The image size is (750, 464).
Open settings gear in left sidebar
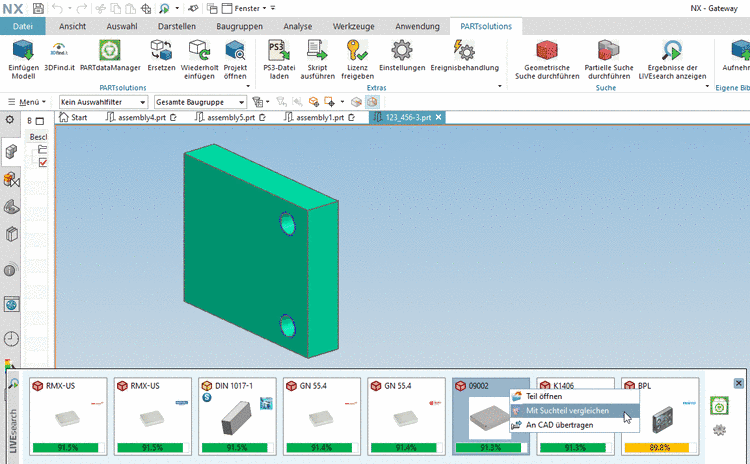point(10,120)
